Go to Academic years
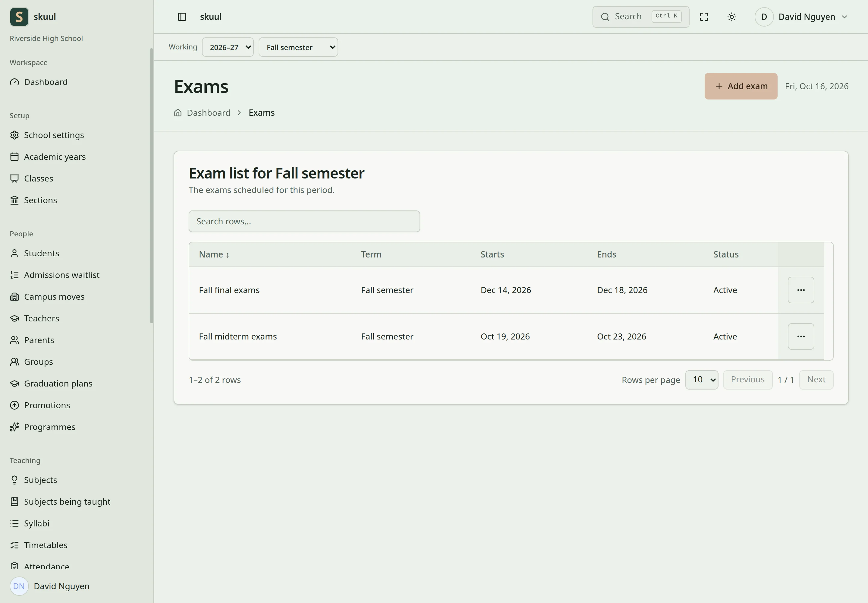This screenshot has width=868, height=603. click(48, 156)
